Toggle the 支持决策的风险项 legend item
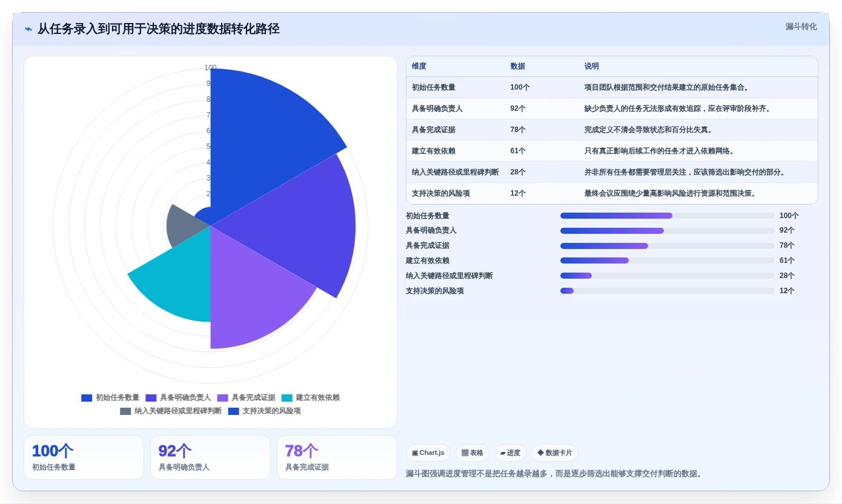Screen dimensions: 842x504 point(264,411)
